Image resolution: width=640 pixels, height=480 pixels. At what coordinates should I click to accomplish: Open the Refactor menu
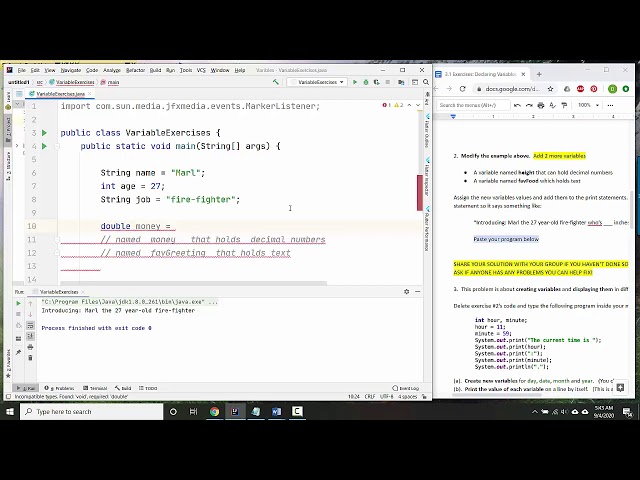pyautogui.click(x=135, y=70)
